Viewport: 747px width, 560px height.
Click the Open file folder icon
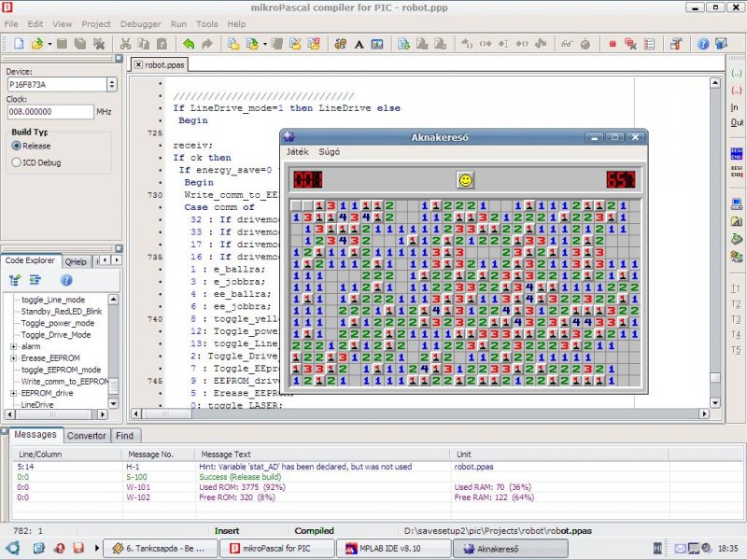tap(37, 44)
